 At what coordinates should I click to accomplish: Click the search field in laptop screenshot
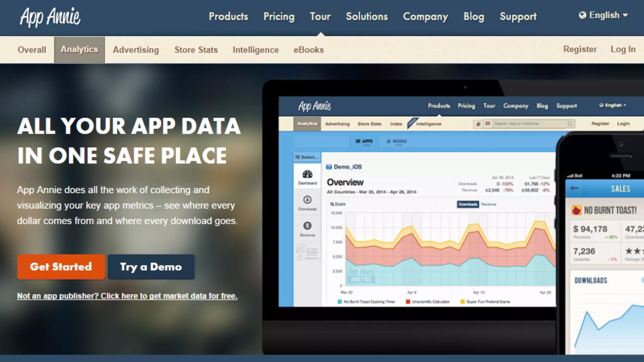click(534, 124)
